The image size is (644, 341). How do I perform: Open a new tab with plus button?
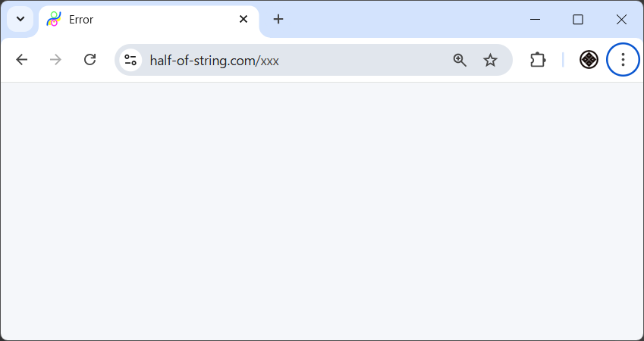[x=278, y=19]
